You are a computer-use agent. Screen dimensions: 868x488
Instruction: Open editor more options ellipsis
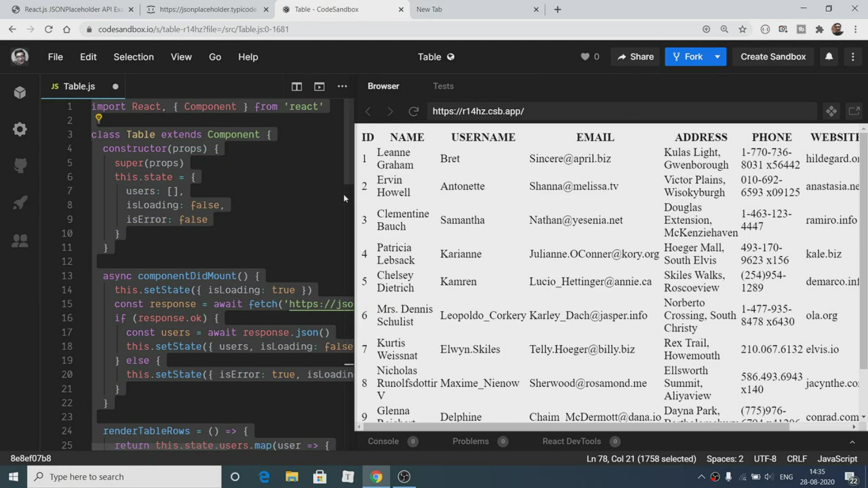coord(342,86)
